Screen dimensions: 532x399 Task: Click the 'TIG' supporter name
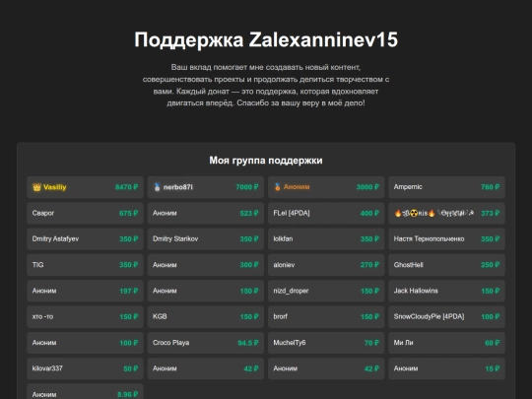(37, 265)
